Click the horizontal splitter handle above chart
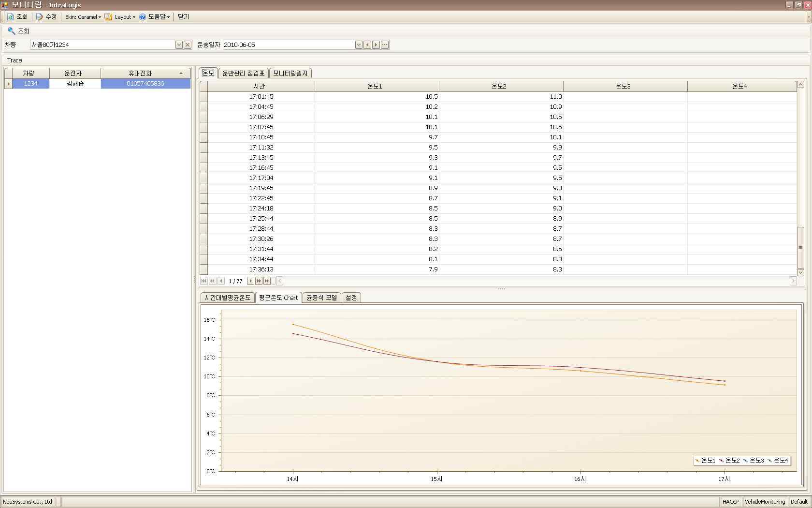Image resolution: width=812 pixels, height=508 pixels. coord(501,288)
